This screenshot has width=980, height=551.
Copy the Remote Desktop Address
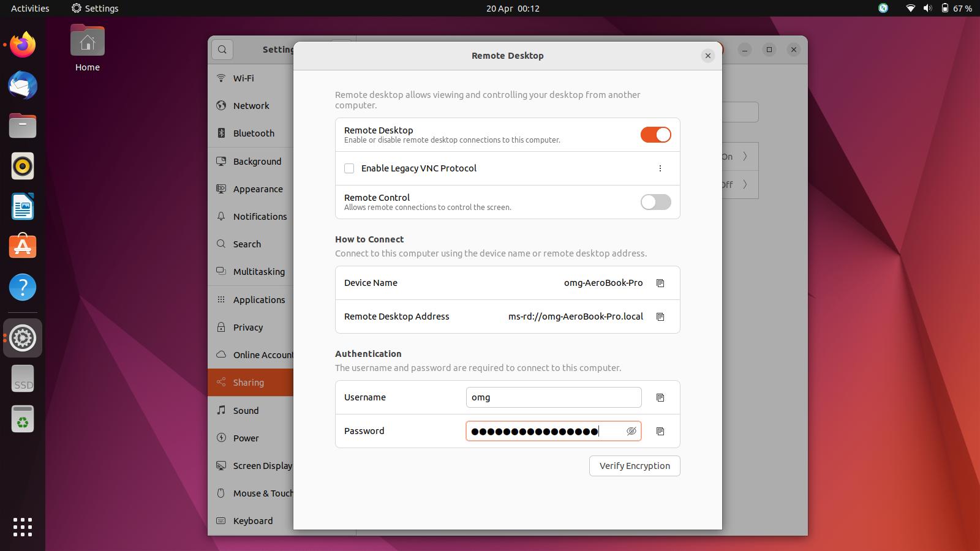pyautogui.click(x=660, y=317)
